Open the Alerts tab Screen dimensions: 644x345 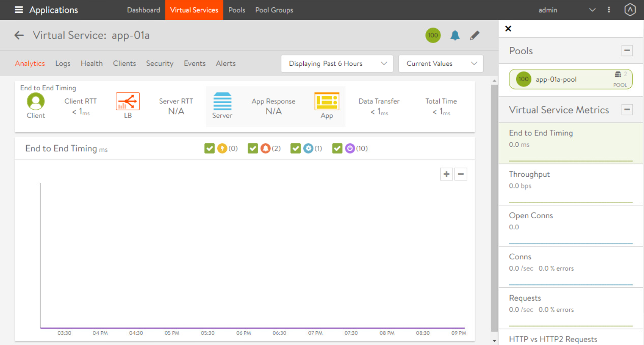(226, 64)
